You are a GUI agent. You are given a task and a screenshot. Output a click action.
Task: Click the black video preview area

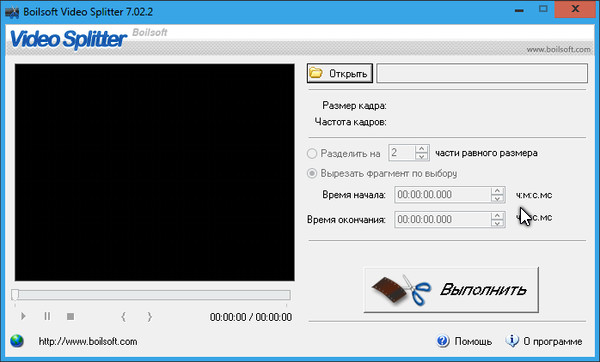(x=155, y=172)
